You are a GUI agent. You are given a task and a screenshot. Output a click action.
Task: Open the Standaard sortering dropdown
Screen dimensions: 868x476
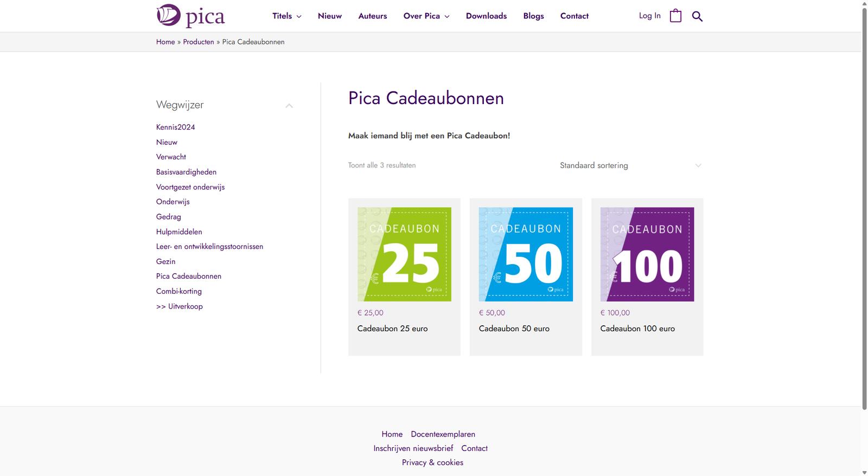630,165
